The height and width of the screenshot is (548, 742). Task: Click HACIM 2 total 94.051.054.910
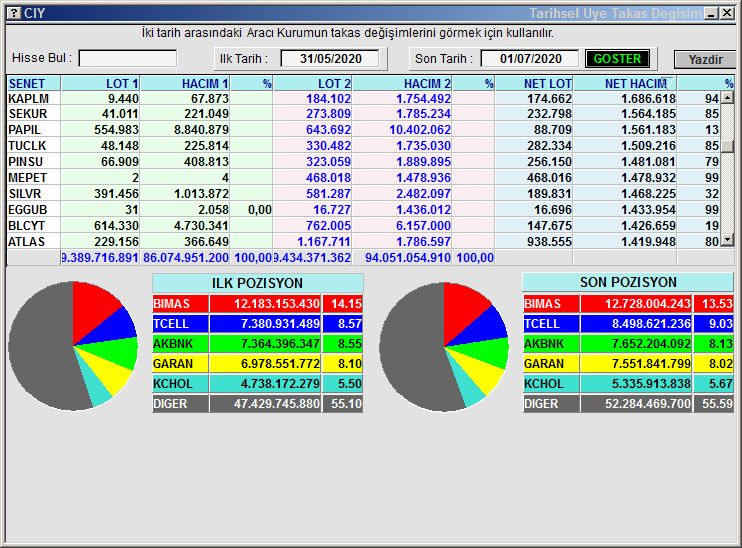[x=407, y=258]
